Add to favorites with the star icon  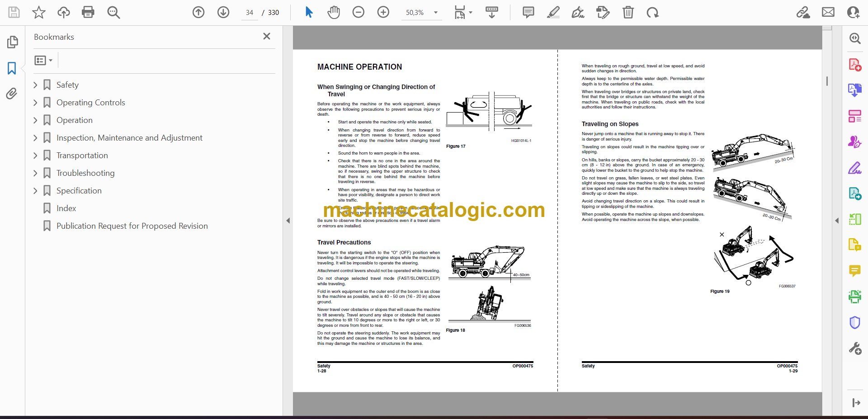pos(39,12)
